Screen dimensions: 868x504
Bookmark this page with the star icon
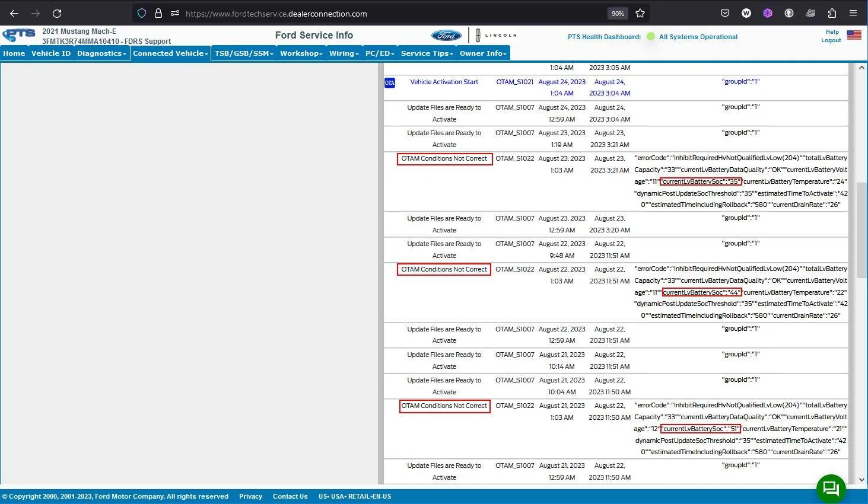(x=640, y=13)
